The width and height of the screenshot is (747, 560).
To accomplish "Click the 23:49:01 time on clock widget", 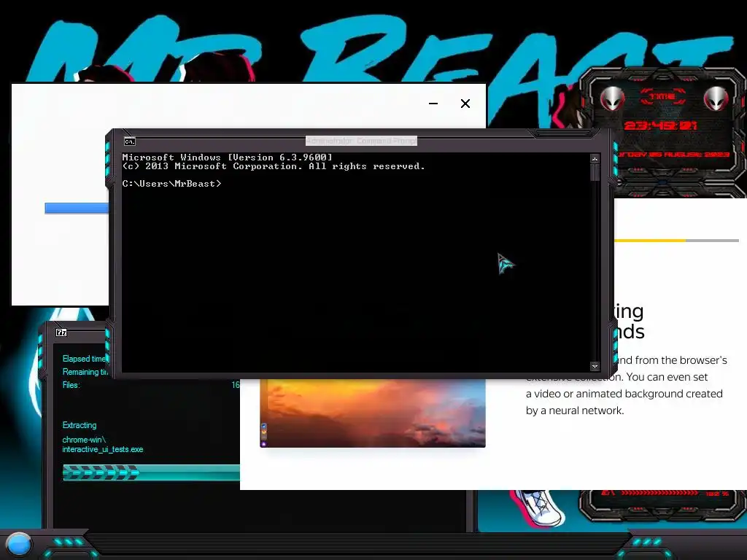I will pos(660,125).
